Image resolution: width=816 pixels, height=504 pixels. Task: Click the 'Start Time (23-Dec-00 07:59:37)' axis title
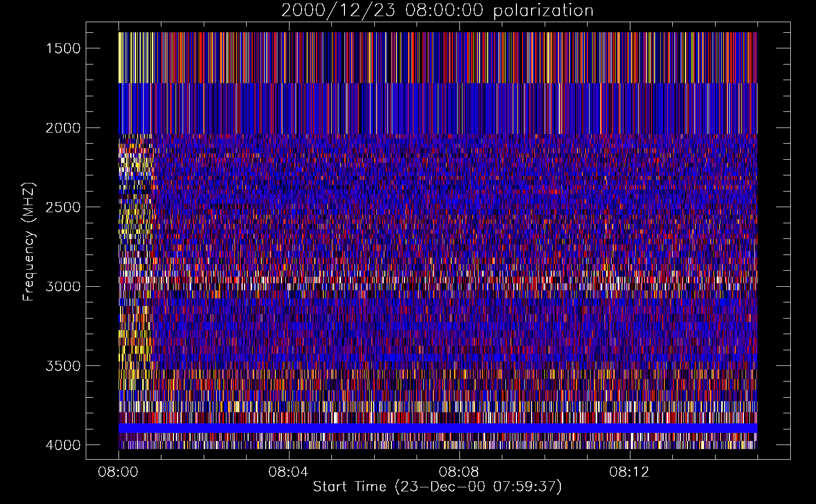click(437, 487)
